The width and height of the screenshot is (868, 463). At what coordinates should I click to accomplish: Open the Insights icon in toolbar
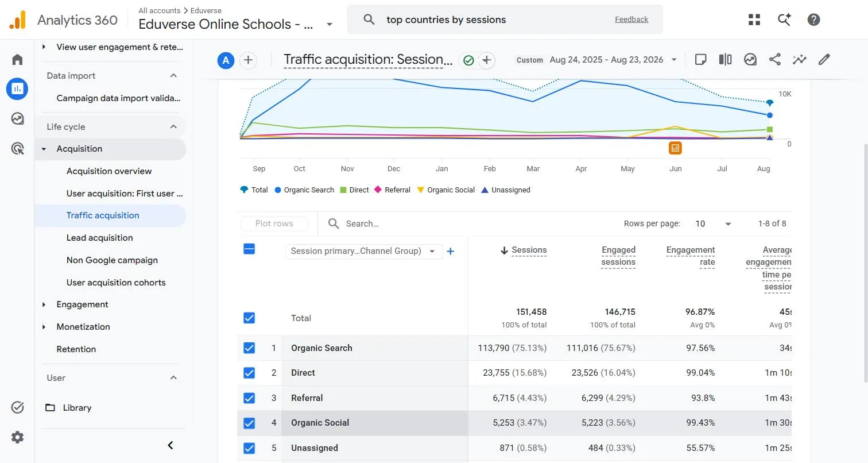pyautogui.click(x=750, y=59)
